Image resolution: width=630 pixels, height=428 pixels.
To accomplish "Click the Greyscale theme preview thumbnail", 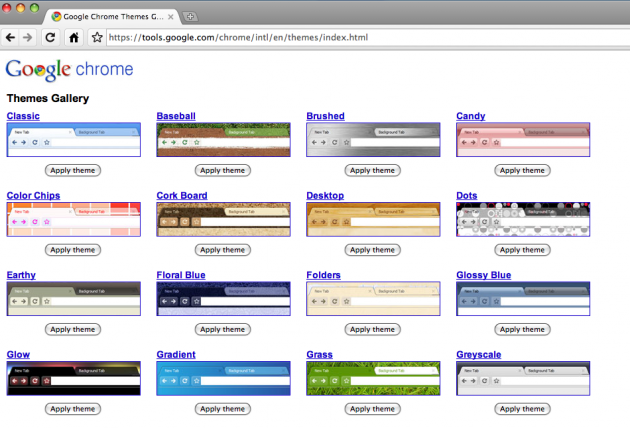I will [523, 378].
